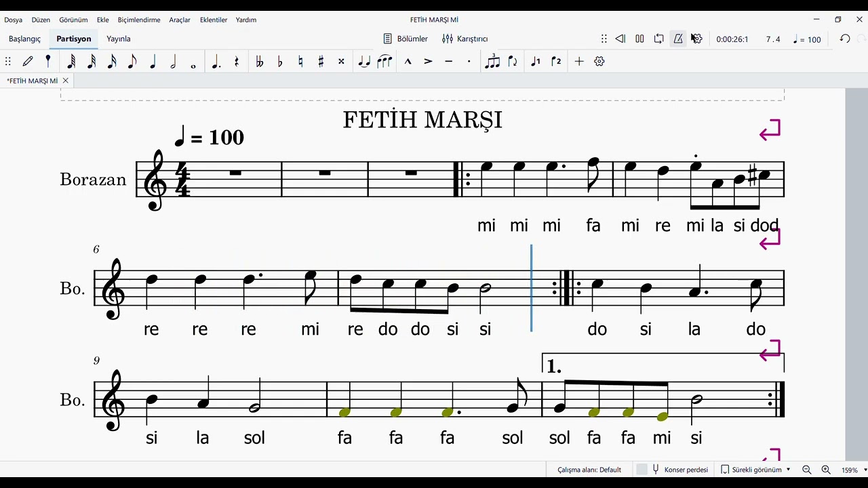868x488 pixels.
Task: Choose the quarter note duration
Action: point(153,62)
